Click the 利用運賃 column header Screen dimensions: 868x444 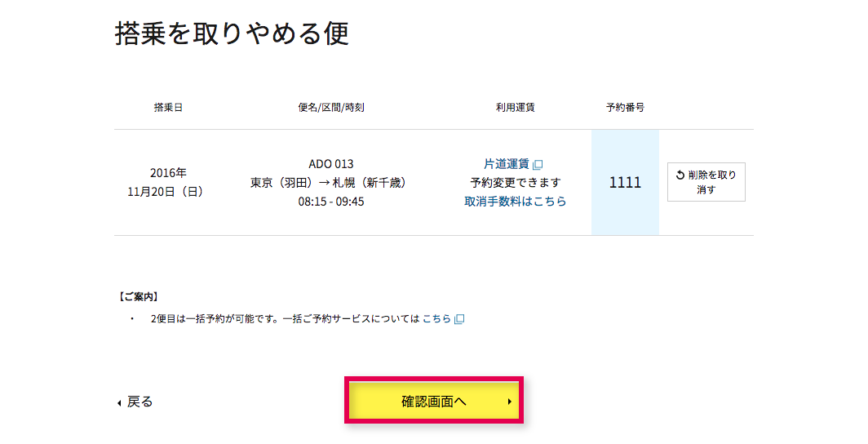[x=515, y=108]
